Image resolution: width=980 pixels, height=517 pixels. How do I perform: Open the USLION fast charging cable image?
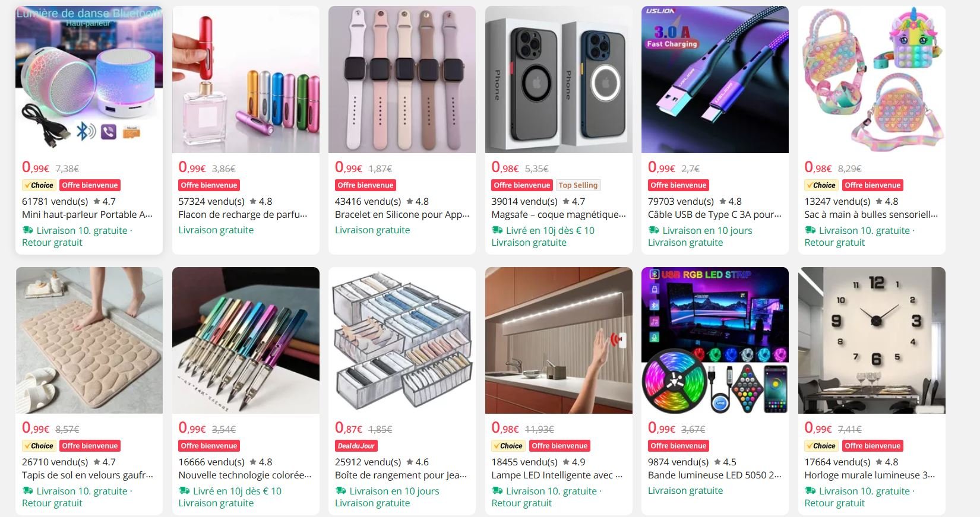pyautogui.click(x=715, y=80)
